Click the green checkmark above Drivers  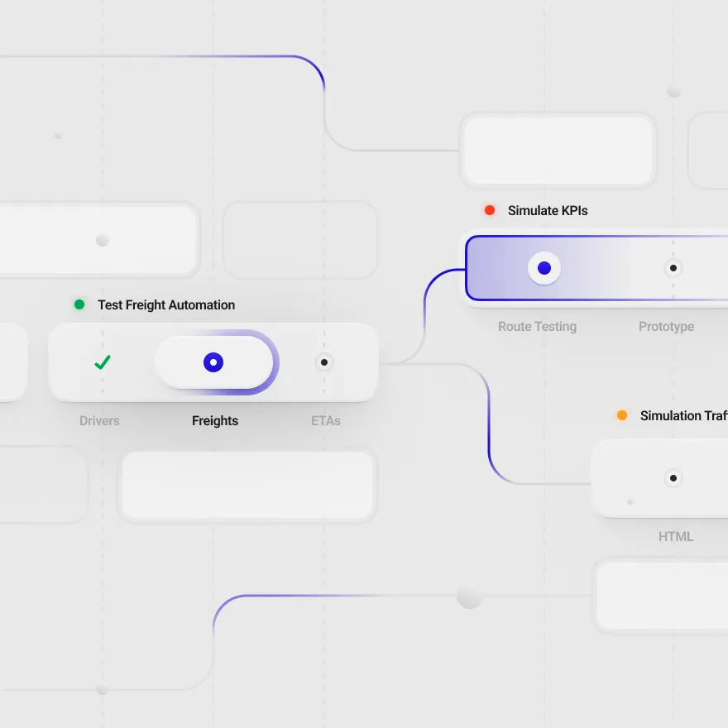point(102,362)
